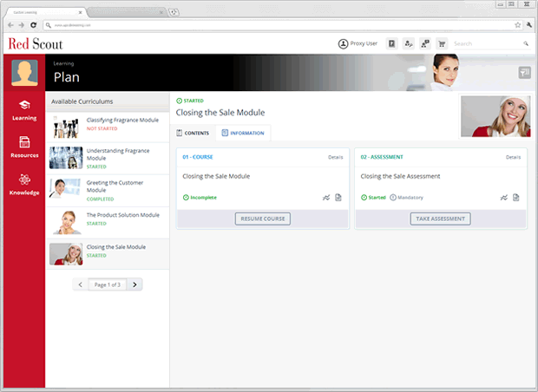538x392 pixels.
Task: Click the Red Scout logo
Action: (36, 44)
